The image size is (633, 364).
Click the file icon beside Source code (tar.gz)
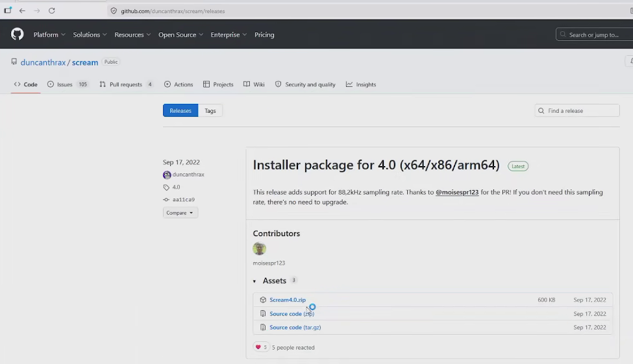[263, 327]
